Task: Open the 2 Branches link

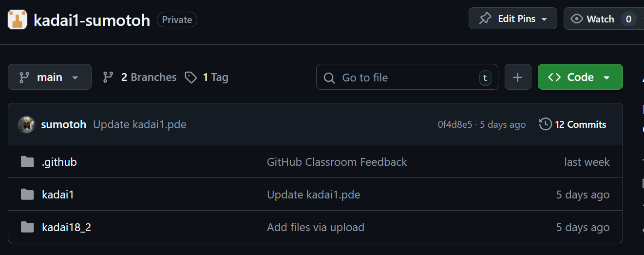Action: pyautogui.click(x=140, y=77)
